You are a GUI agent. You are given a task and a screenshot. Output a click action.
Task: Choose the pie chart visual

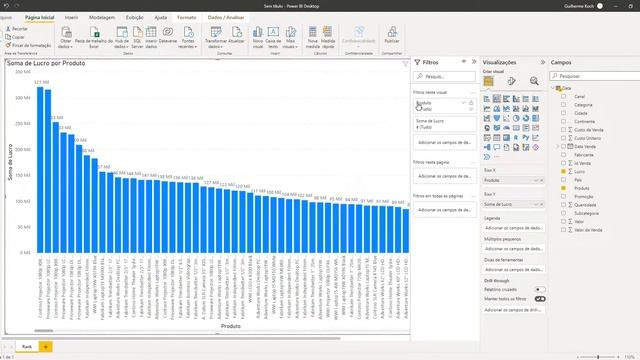[516, 118]
